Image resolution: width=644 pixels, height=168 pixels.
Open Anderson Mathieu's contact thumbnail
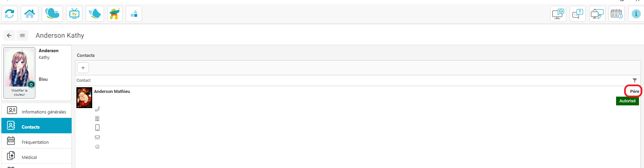pos(84,98)
